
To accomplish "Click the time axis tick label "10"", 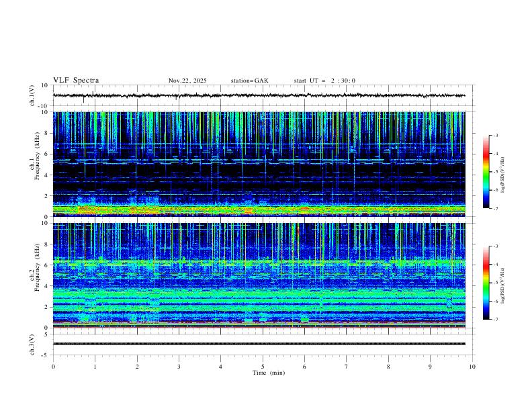I will click(472, 367).
